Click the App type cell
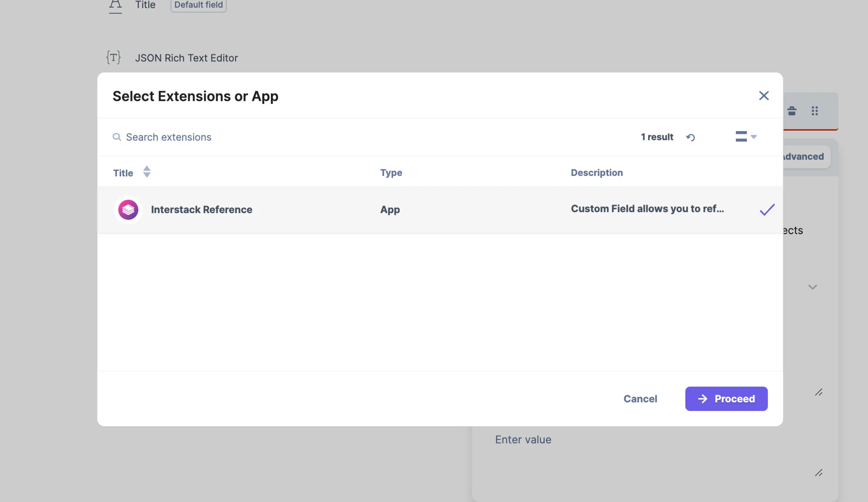This screenshot has width=868, height=502. pos(390,209)
